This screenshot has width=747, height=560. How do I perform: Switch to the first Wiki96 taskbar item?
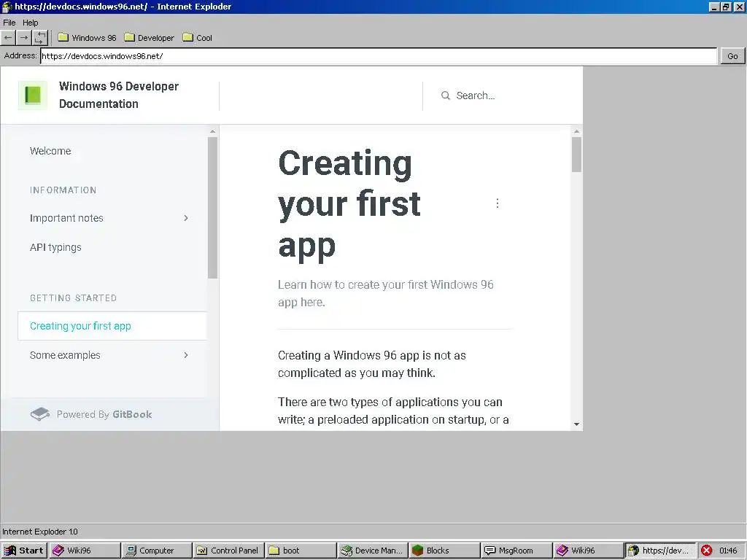click(x=85, y=551)
